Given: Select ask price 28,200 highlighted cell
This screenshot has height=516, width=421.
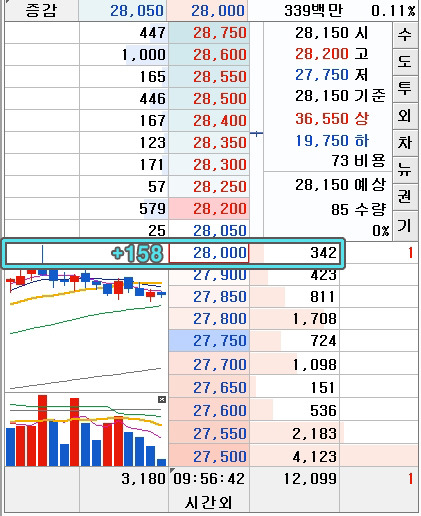Looking at the screenshot, I should (x=209, y=209).
